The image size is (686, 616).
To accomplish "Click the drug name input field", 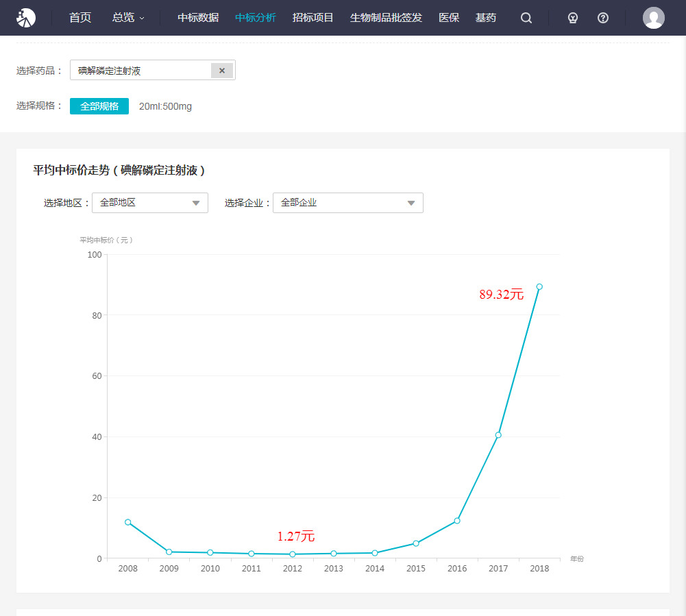I will point(140,71).
